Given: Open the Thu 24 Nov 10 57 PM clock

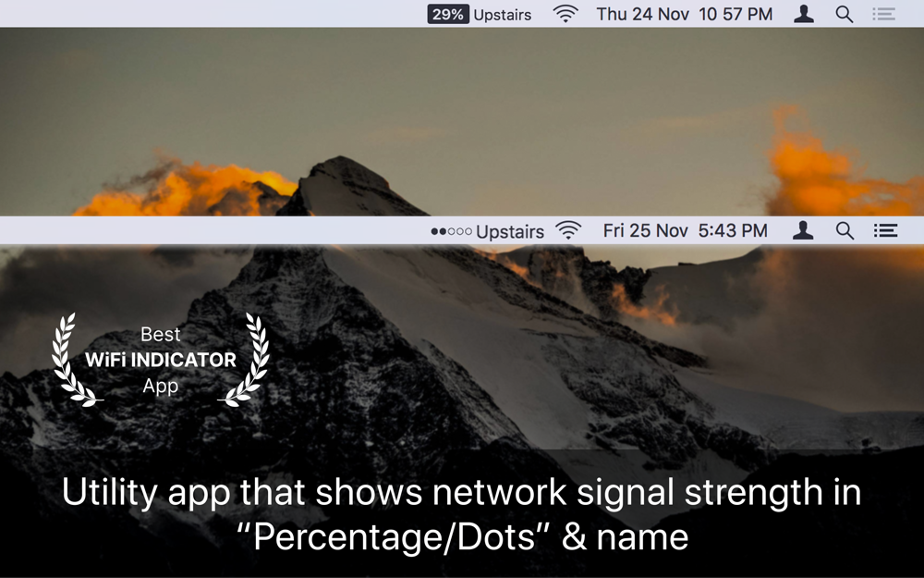Looking at the screenshot, I should [684, 14].
